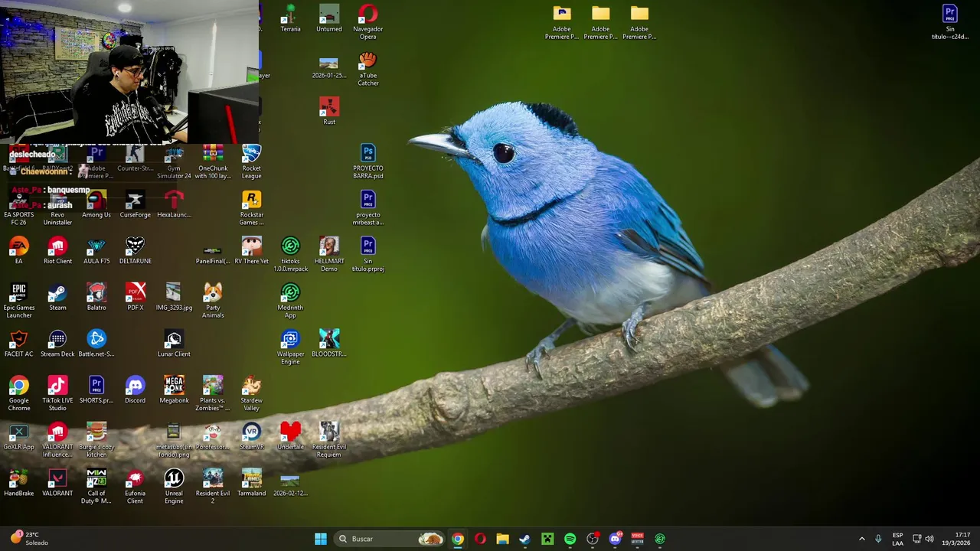Open File Explorer from the taskbar
The width and height of the screenshot is (980, 551).
[x=502, y=539]
